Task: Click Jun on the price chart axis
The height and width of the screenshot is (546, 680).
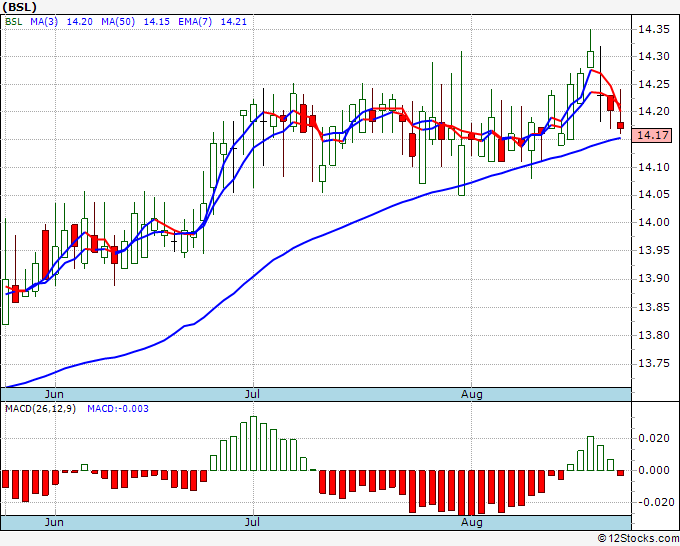Action: coord(54,395)
